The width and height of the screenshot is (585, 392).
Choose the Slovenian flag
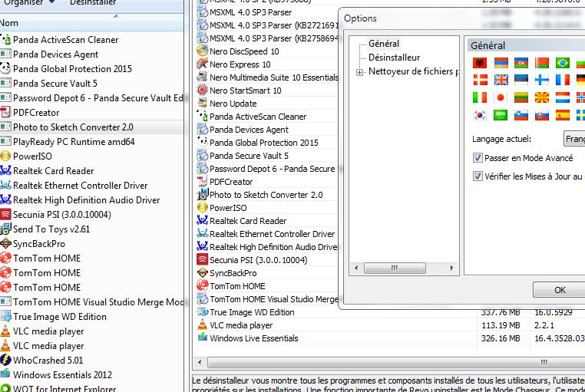(521, 115)
